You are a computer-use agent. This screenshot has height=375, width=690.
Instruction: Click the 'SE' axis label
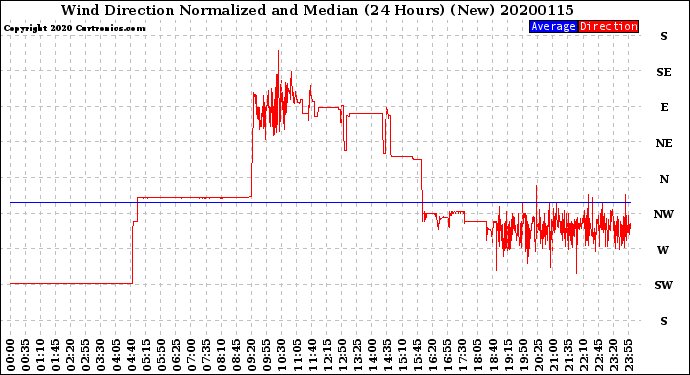pyautogui.click(x=664, y=72)
